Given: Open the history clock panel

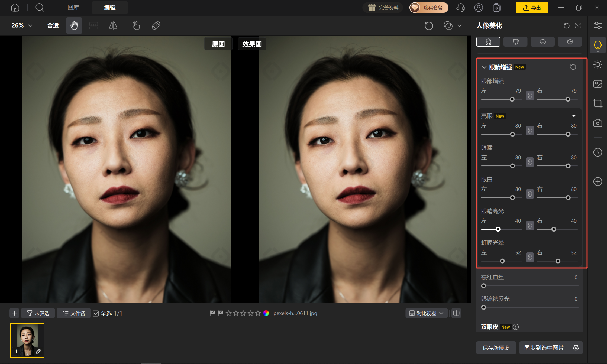Looking at the screenshot, I should 598,152.
